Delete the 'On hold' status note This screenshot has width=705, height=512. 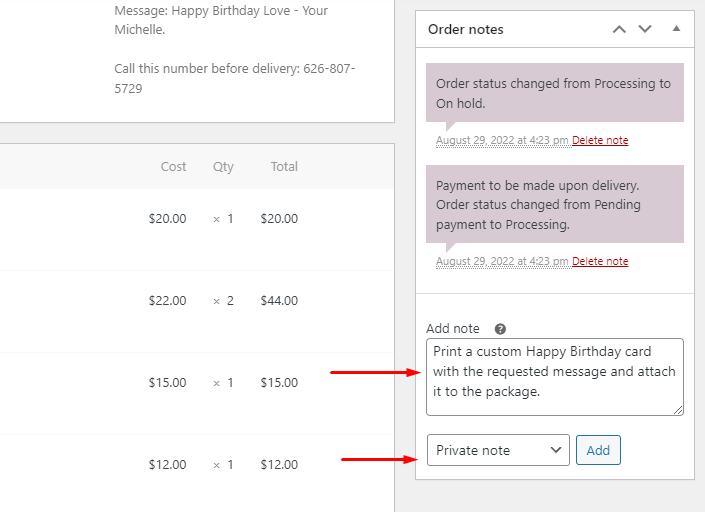pos(600,140)
